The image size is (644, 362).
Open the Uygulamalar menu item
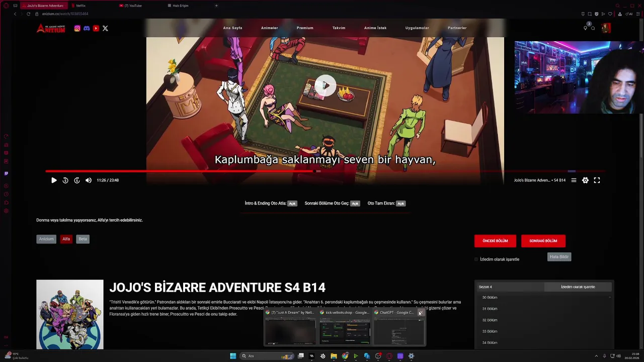click(417, 28)
